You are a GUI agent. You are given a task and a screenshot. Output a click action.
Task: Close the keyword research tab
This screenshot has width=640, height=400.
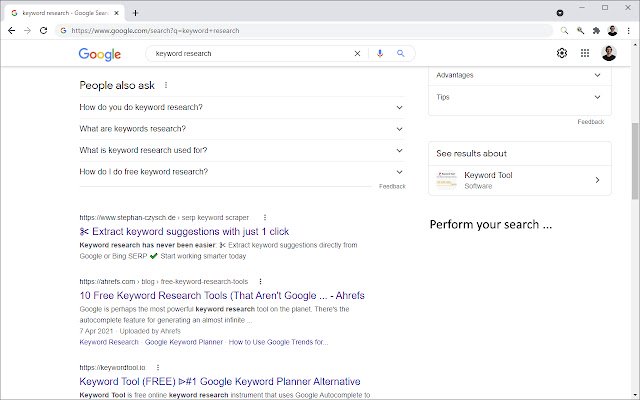(116, 13)
